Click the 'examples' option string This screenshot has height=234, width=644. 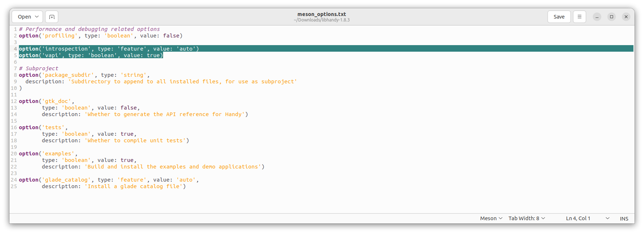pyautogui.click(x=58, y=154)
